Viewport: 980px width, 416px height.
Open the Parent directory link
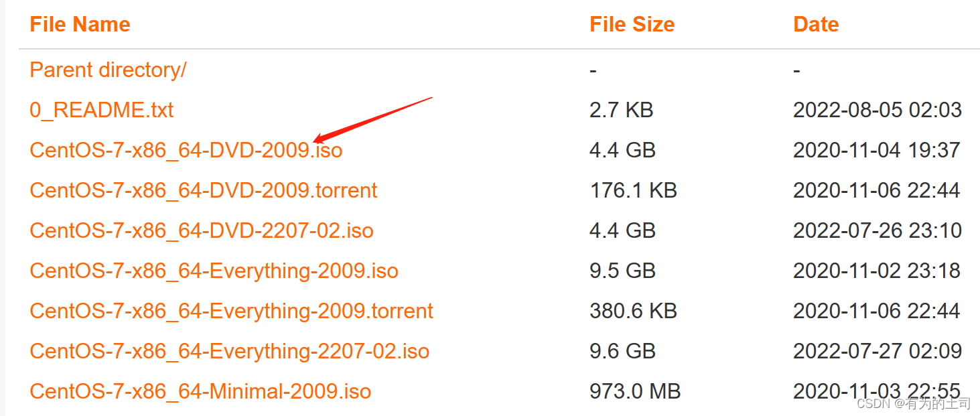[x=107, y=70]
